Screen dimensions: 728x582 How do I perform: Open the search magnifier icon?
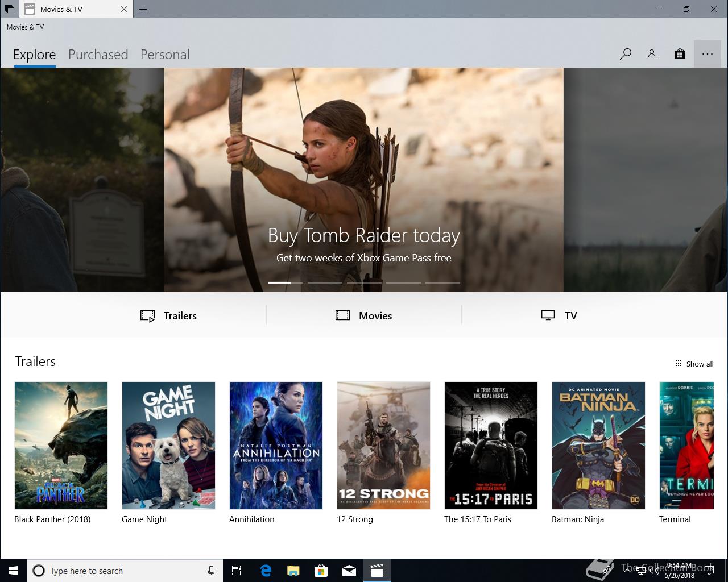(x=626, y=55)
